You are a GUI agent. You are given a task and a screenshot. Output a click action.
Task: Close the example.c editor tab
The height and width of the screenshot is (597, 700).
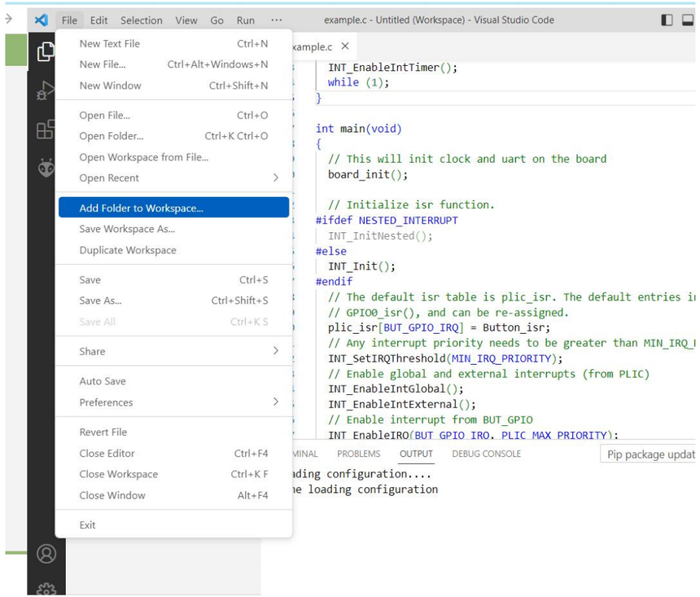(345, 46)
